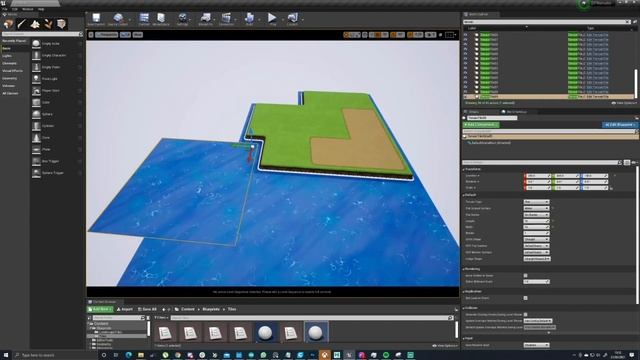The width and height of the screenshot is (640, 360).
Task: Open Update Overlaps Method During Level Streaming dropdown
Action: (538, 321)
